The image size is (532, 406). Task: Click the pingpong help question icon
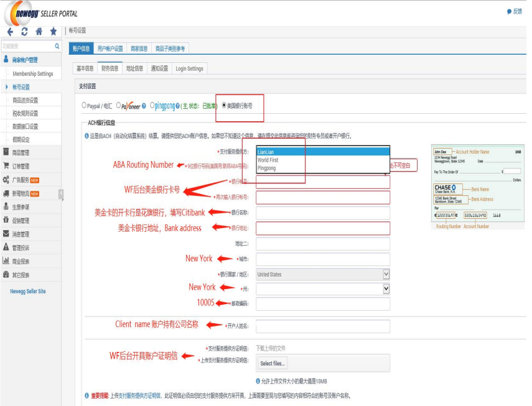pos(177,106)
